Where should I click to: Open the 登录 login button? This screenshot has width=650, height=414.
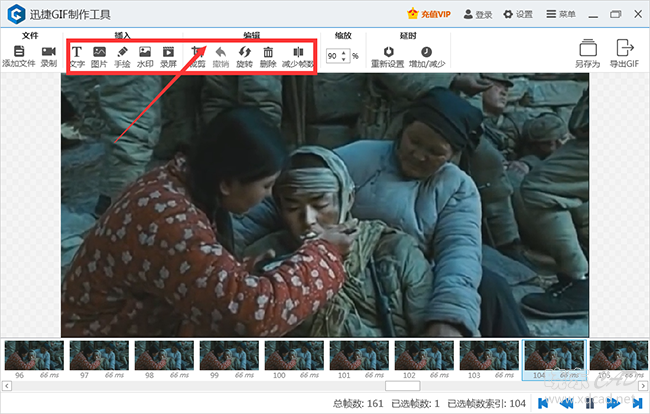click(478, 14)
